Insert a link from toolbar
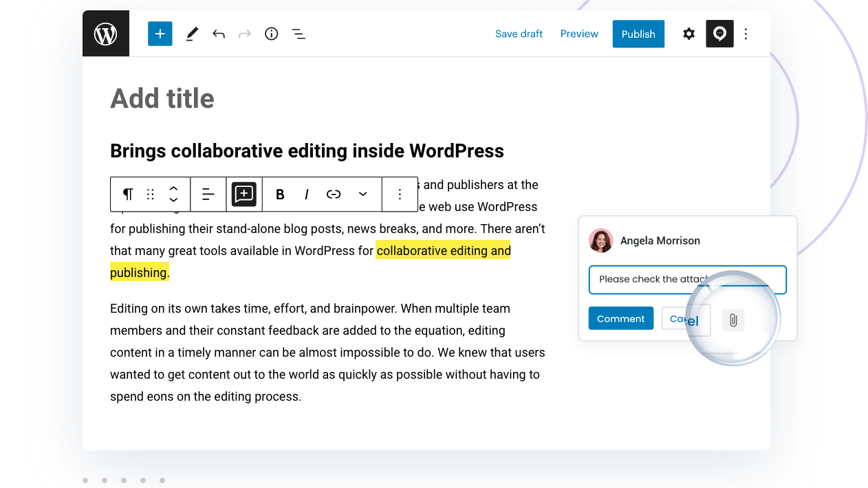Image resolution: width=868 pixels, height=488 pixels. [334, 195]
